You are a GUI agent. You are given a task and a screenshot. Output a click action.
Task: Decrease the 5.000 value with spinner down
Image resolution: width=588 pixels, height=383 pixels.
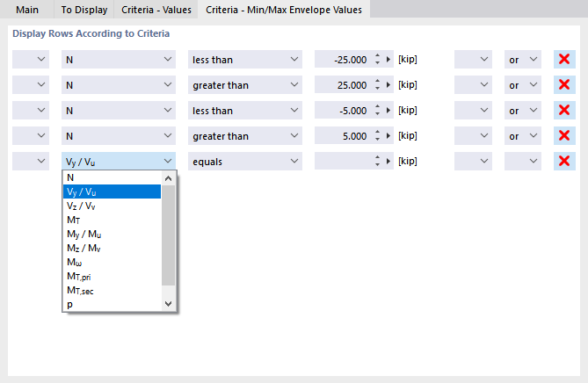[x=377, y=140]
